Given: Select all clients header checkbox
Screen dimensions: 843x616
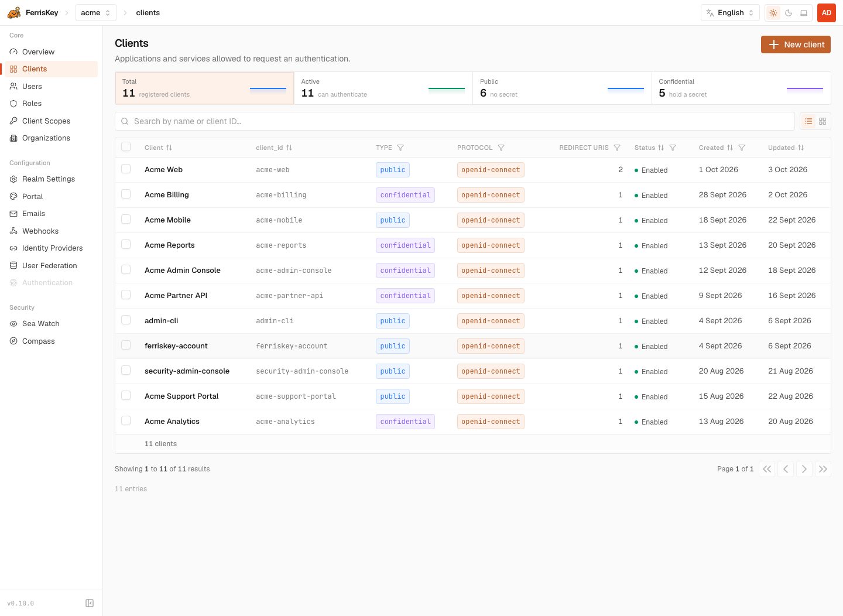Looking at the screenshot, I should [126, 147].
